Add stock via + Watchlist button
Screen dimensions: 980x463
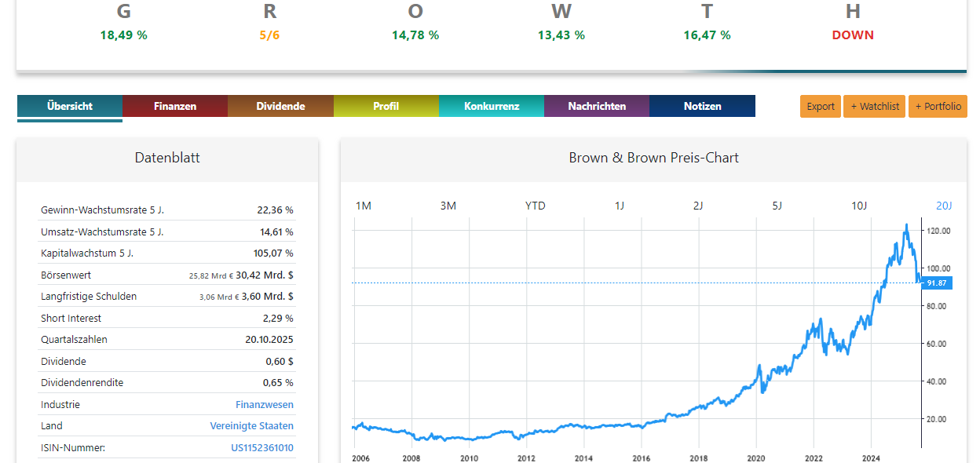click(875, 107)
